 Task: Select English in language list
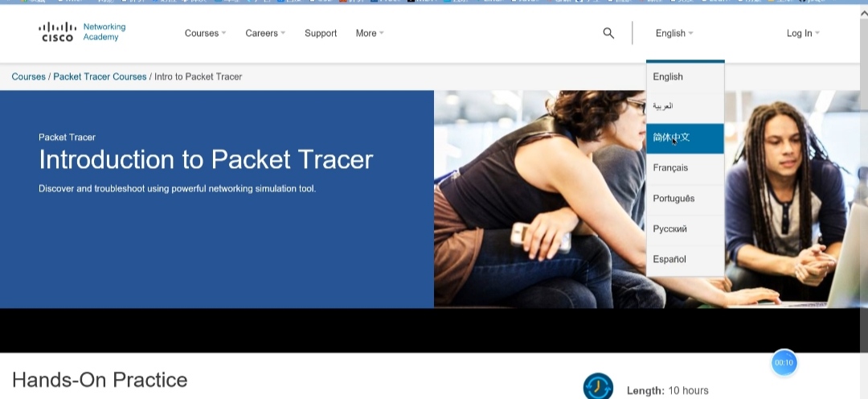pos(686,77)
